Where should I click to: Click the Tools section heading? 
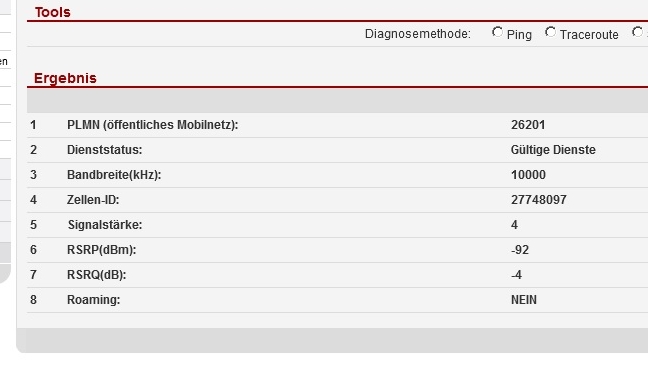tap(52, 12)
